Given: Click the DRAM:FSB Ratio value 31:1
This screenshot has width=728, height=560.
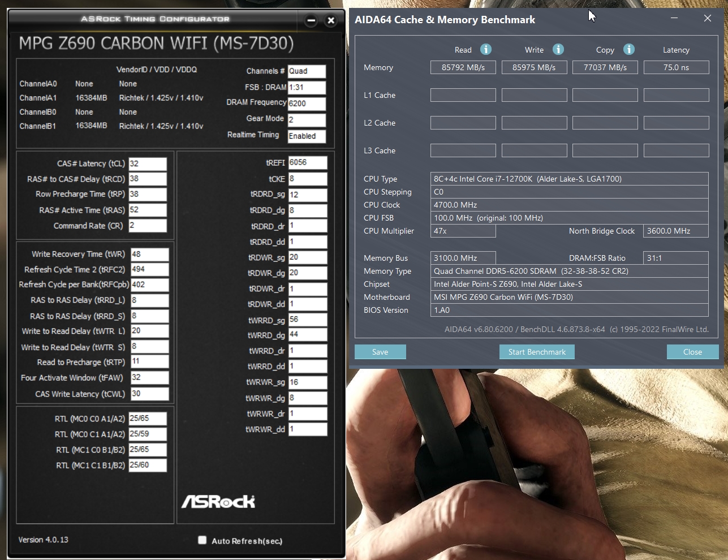Looking at the screenshot, I should click(676, 258).
